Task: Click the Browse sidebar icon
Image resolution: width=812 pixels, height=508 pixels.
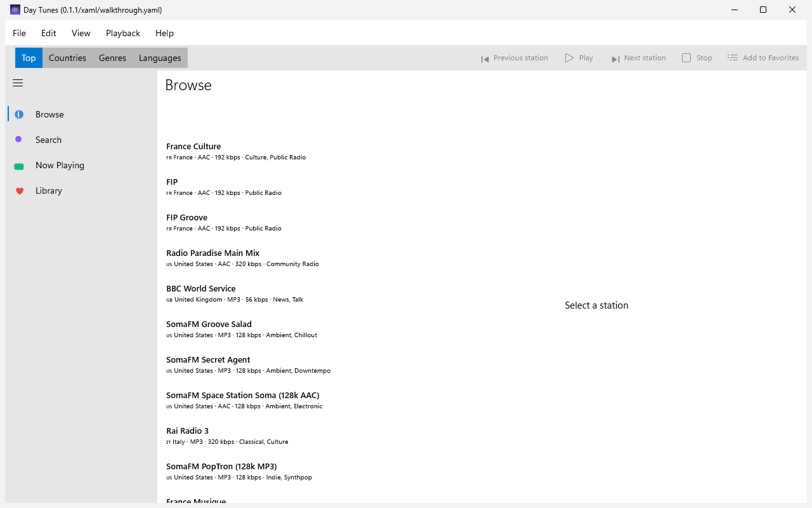Action: coord(19,114)
